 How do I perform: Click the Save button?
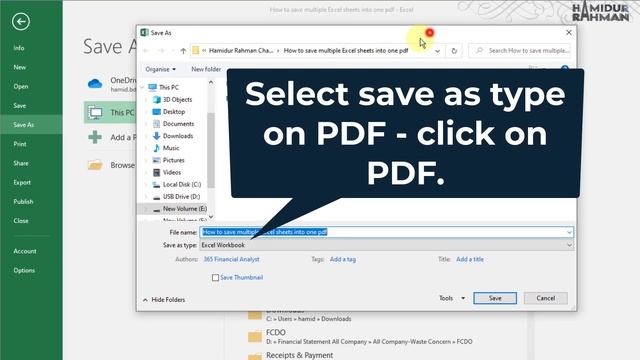pyautogui.click(x=495, y=298)
